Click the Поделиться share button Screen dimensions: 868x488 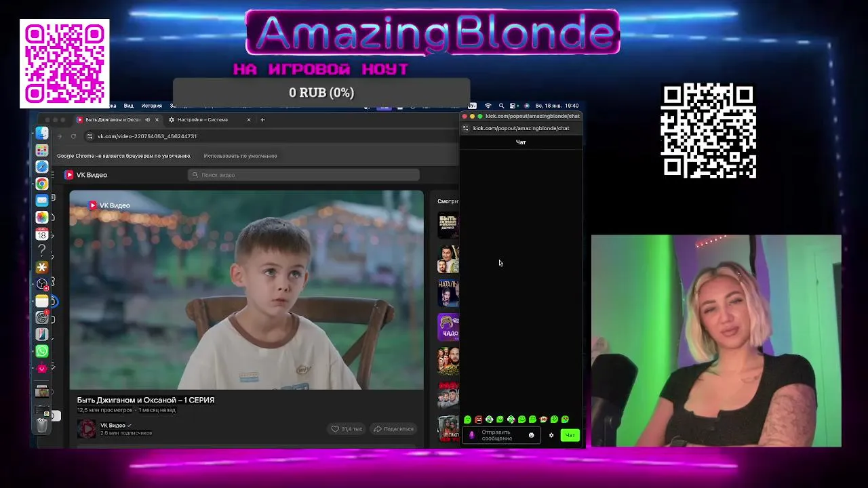(x=393, y=428)
